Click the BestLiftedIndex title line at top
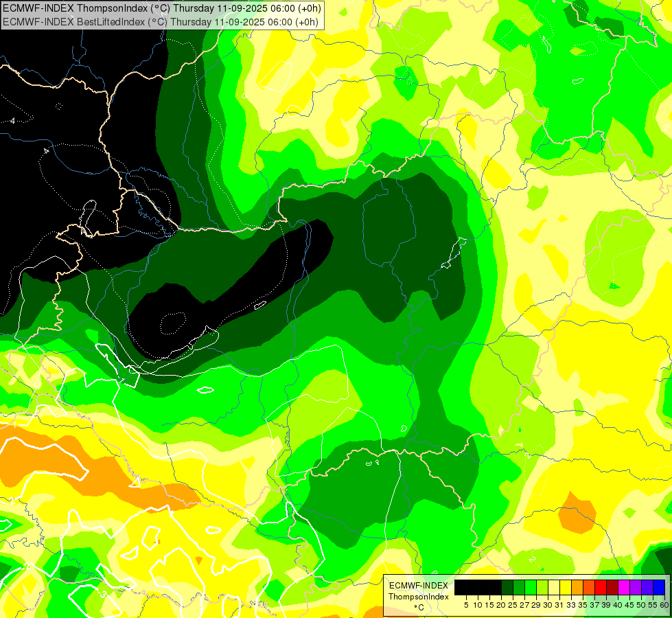Viewport: 672px width, 618px height. point(161,22)
